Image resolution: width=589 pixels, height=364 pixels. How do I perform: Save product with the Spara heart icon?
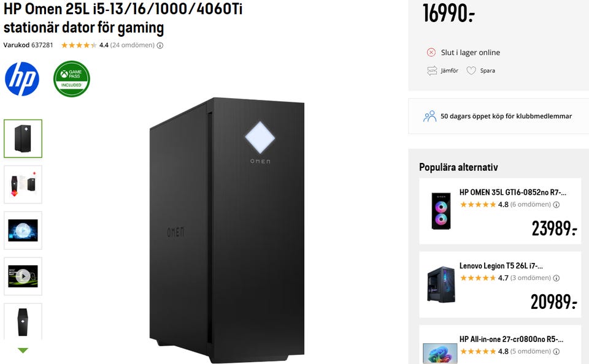[471, 70]
